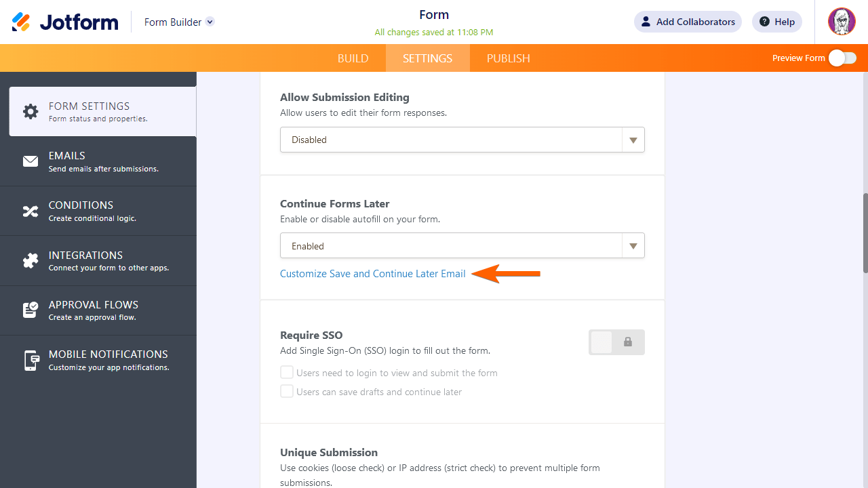Click the page vertical scrollbar thumb
868x488 pixels.
click(x=865, y=233)
